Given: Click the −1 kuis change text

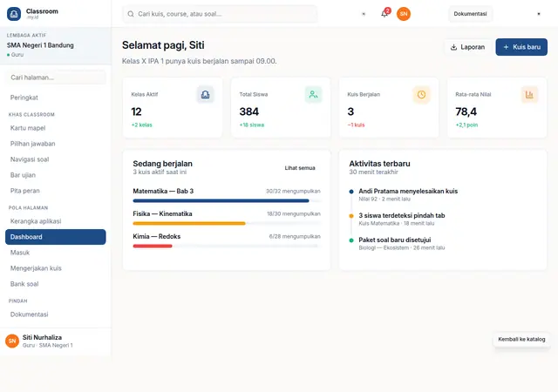Looking at the screenshot, I should (356, 125).
